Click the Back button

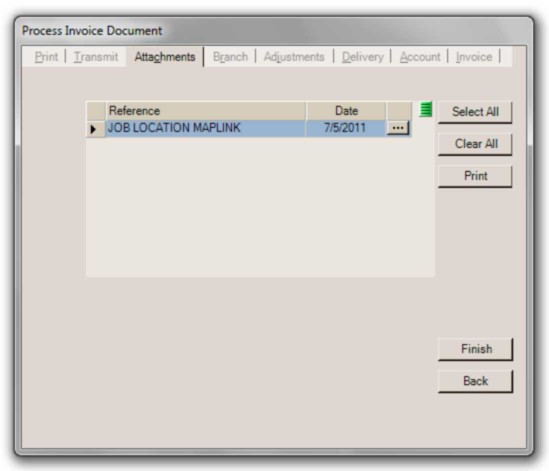click(x=476, y=381)
